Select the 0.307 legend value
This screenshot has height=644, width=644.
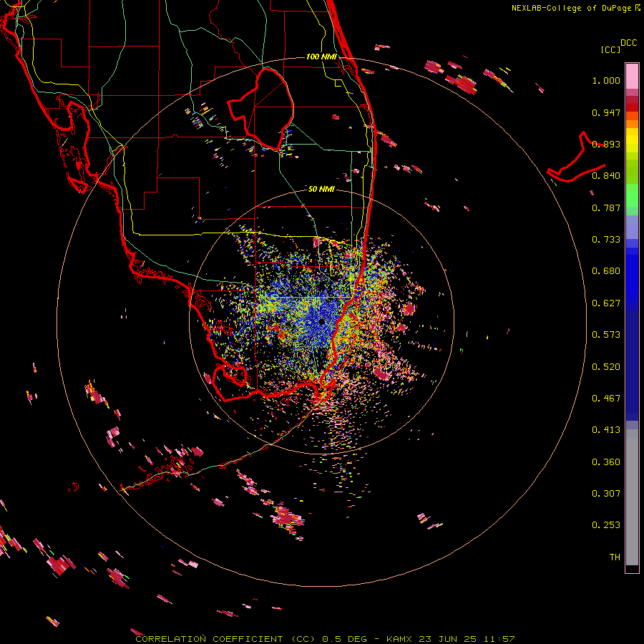[606, 494]
